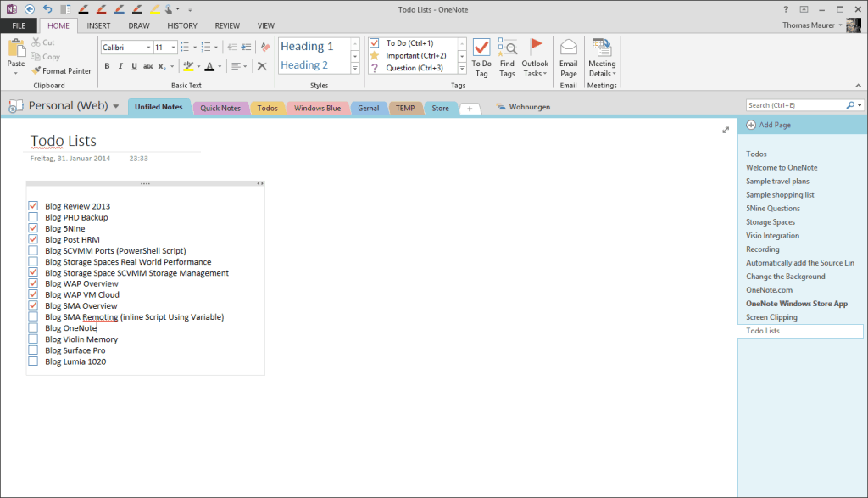This screenshot has height=498, width=868.
Task: Collapse the ribbon
Action: coord(858,86)
